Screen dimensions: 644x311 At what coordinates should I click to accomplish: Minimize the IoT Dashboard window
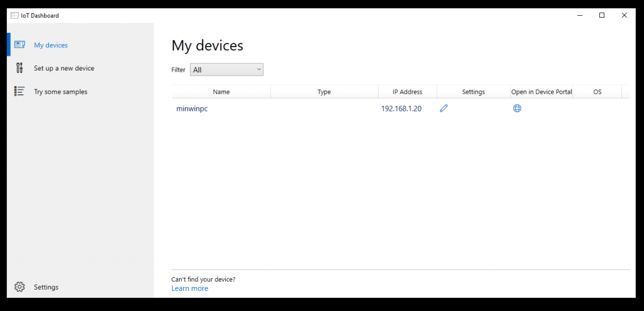(580, 15)
